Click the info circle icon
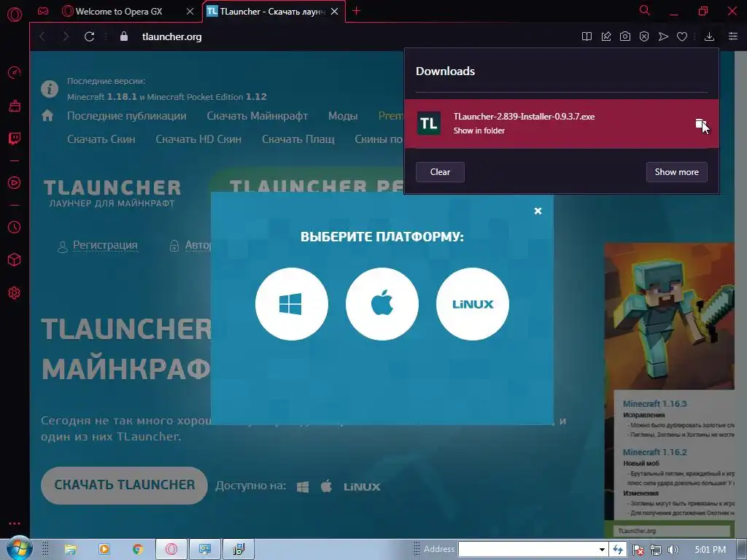Screen dimensions: 747x560 click(x=50, y=88)
